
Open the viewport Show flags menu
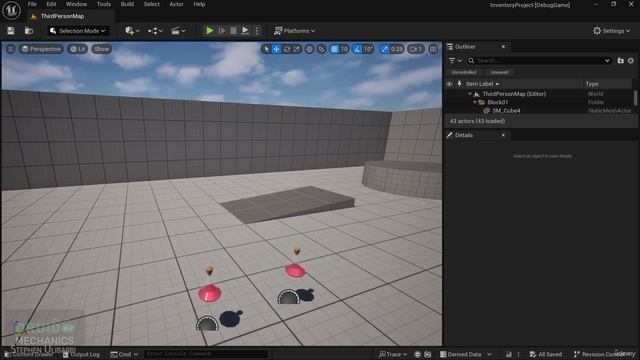click(x=101, y=49)
